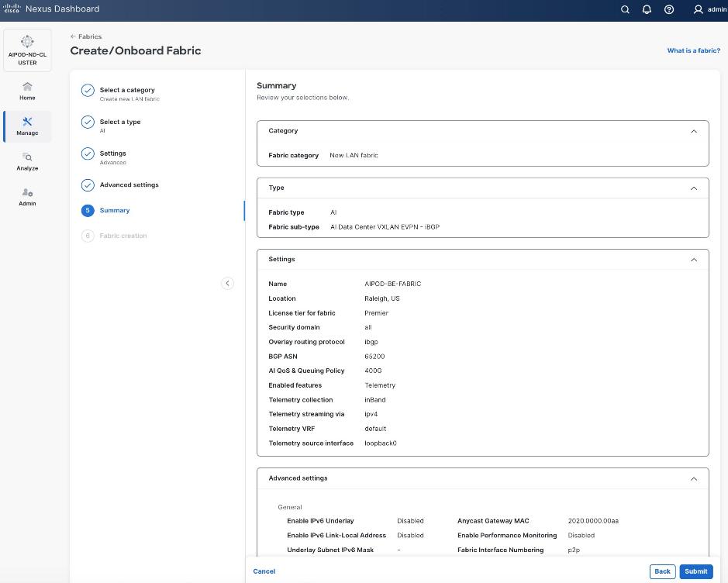Screen dimensions: 728x583
Task: Collapse the Settings section chevron
Action: pos(693,260)
